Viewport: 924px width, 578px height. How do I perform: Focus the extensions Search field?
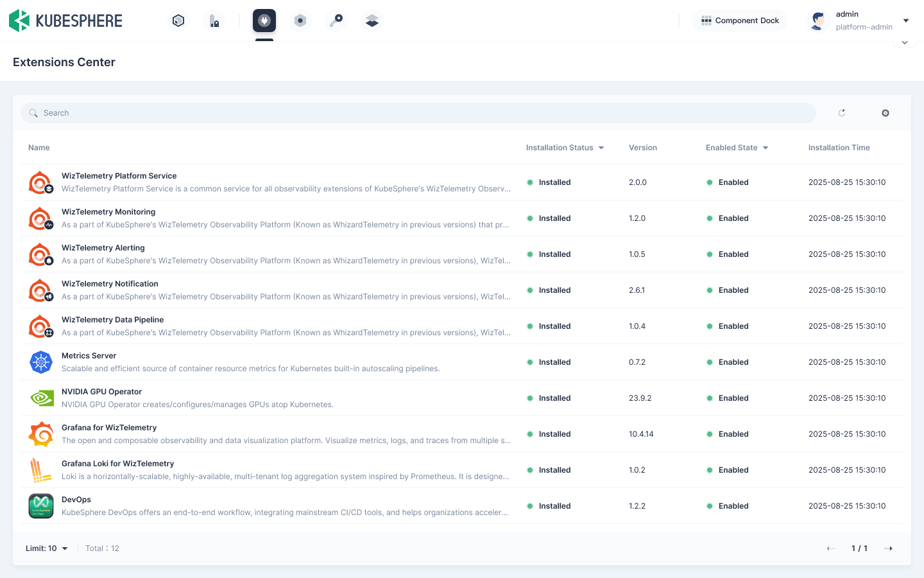coord(417,113)
